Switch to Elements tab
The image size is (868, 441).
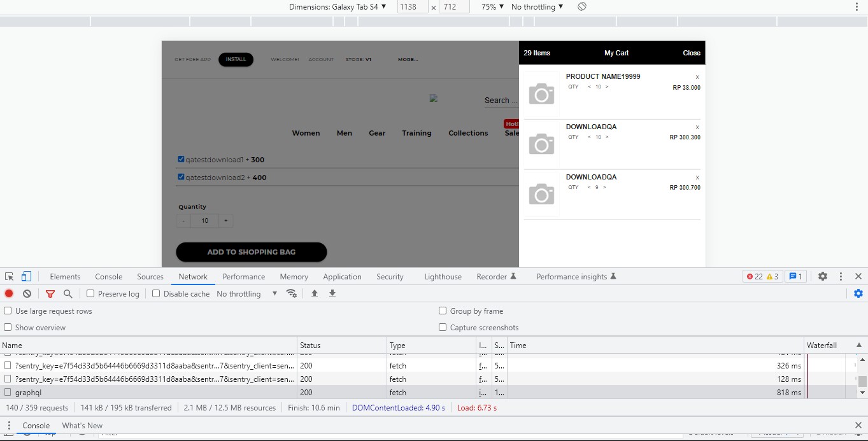tap(65, 276)
